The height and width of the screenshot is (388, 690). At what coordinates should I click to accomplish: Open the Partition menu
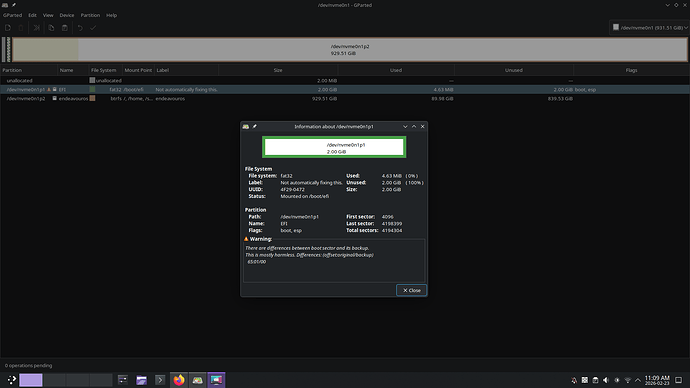click(90, 15)
